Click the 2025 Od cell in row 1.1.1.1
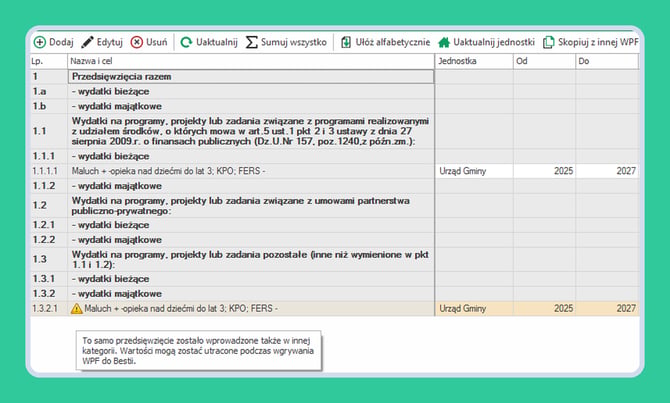 pyautogui.click(x=544, y=171)
